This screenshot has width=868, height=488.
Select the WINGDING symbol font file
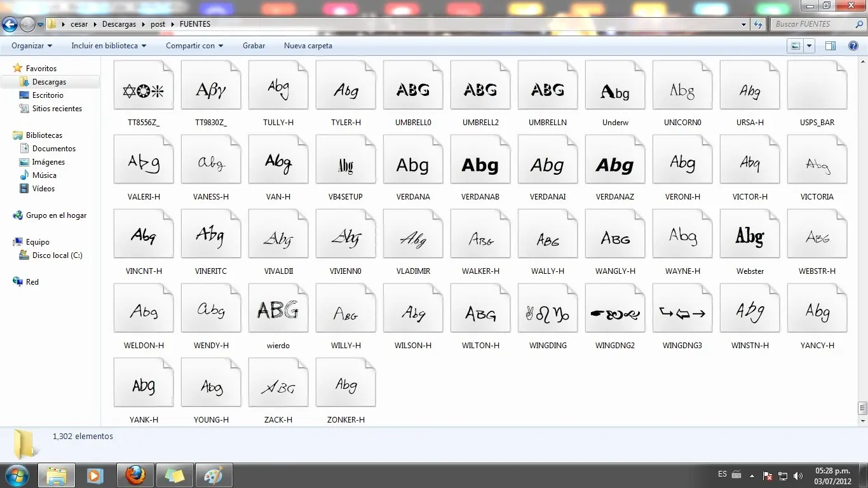pyautogui.click(x=548, y=316)
